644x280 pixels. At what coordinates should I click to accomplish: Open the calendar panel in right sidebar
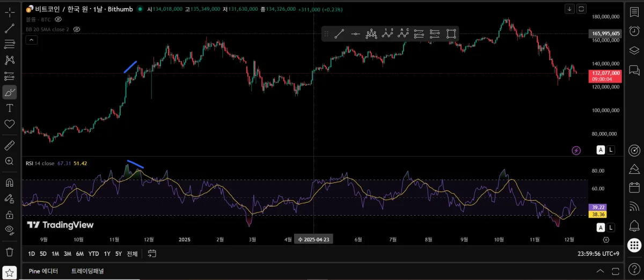pos(634,187)
